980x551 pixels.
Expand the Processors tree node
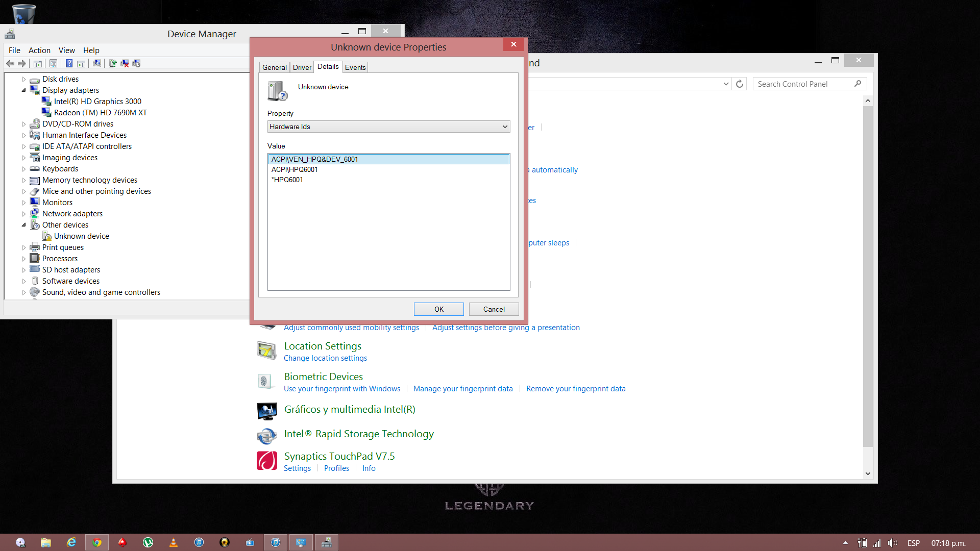[23, 259]
